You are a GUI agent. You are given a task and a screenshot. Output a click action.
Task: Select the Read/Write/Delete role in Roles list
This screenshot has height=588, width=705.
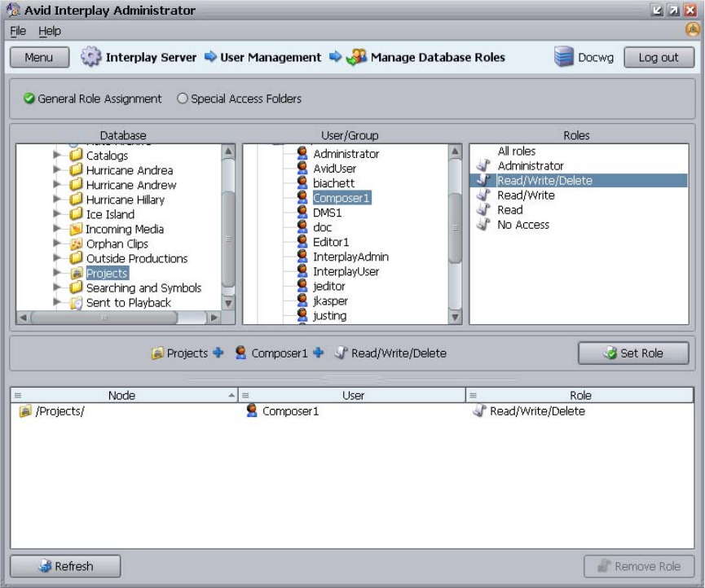point(579,180)
